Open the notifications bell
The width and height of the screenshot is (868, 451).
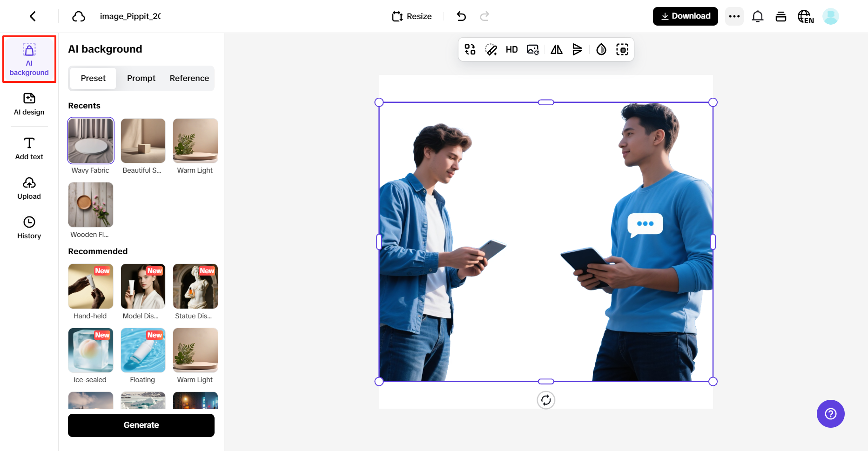point(758,16)
